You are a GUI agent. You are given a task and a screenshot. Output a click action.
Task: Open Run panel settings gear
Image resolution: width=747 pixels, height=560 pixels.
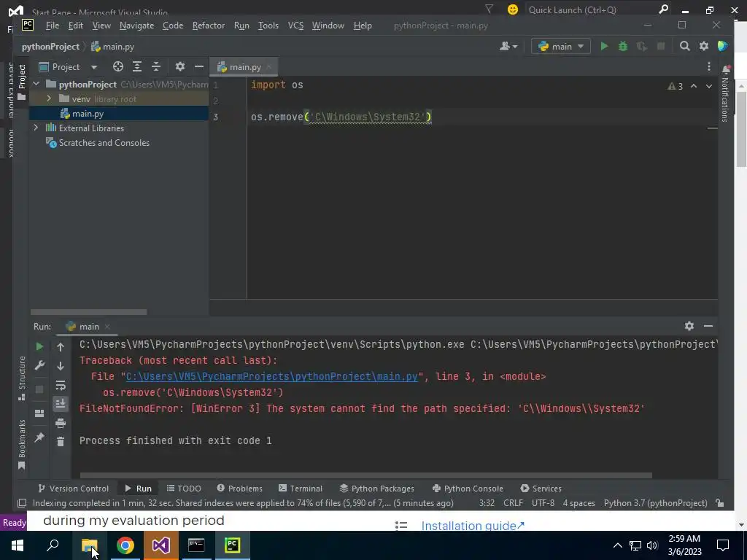pyautogui.click(x=689, y=326)
